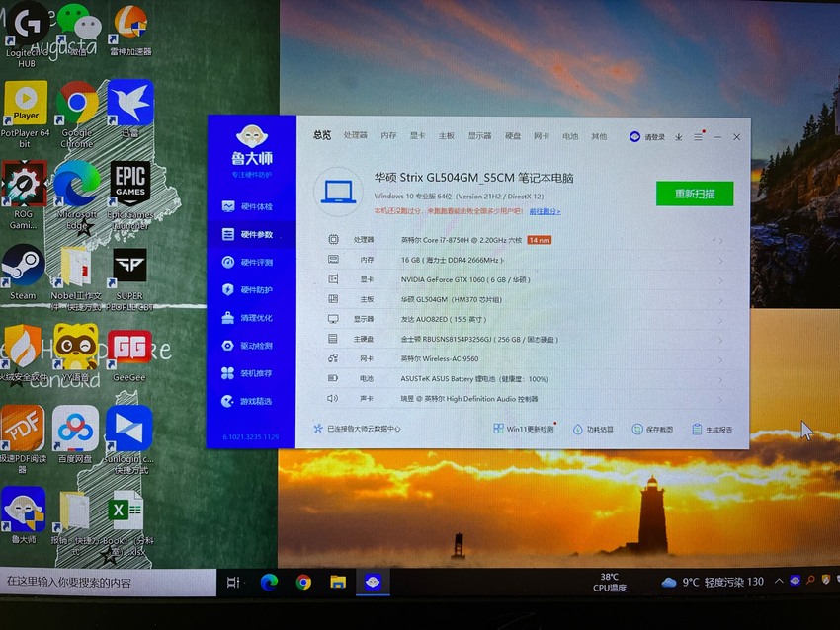The image size is (840, 630).
Task: Show hidden tray icons in taskbar
Action: (x=779, y=582)
